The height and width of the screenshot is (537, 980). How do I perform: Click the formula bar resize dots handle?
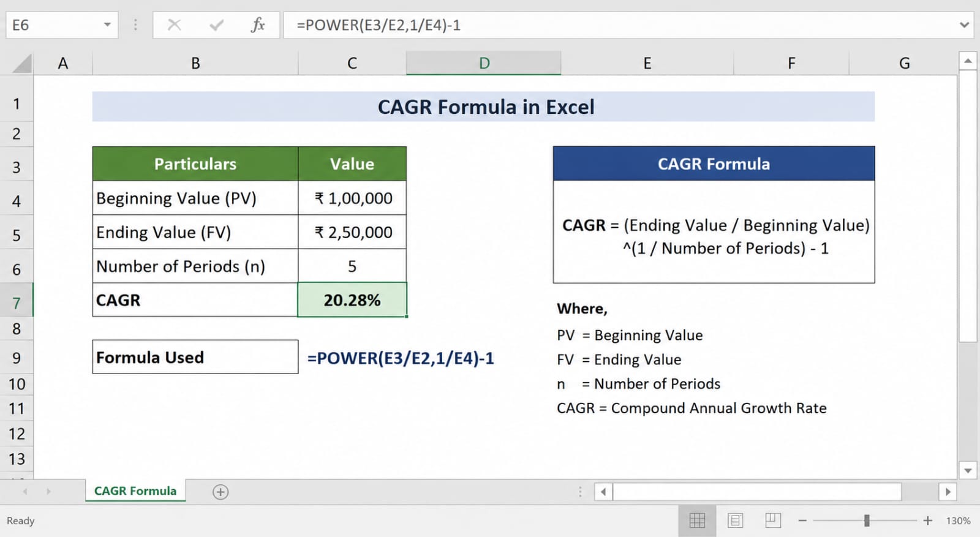click(135, 25)
